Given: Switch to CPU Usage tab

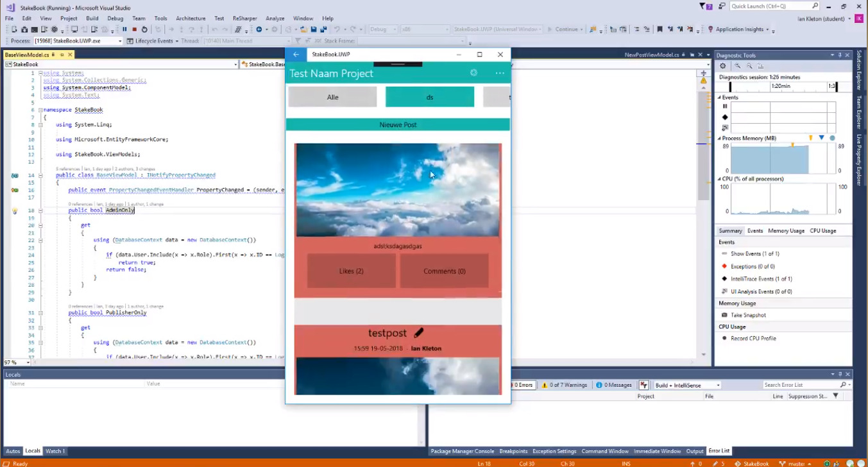Looking at the screenshot, I should (823, 231).
